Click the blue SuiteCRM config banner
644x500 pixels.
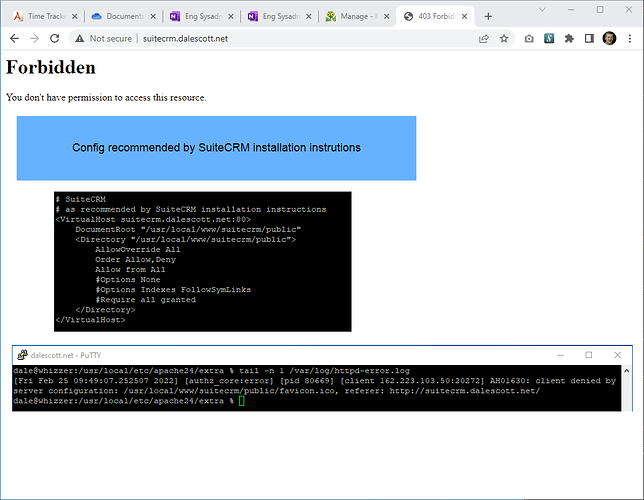tap(216, 148)
